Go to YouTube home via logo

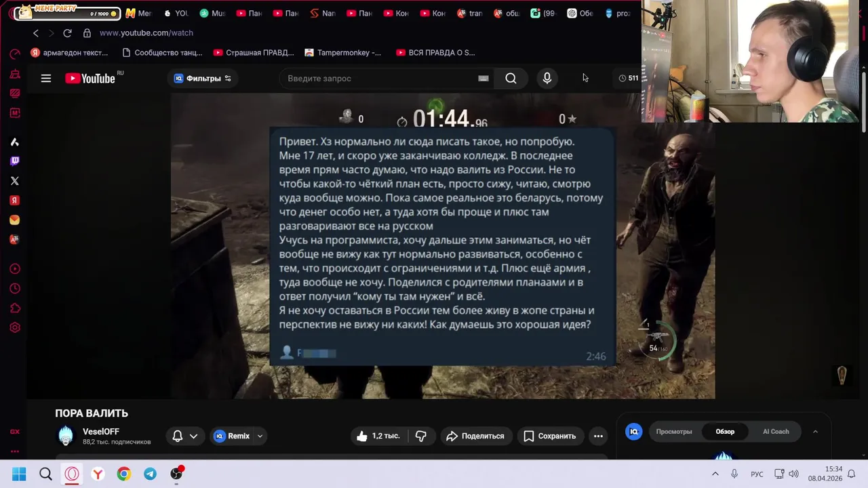point(90,79)
